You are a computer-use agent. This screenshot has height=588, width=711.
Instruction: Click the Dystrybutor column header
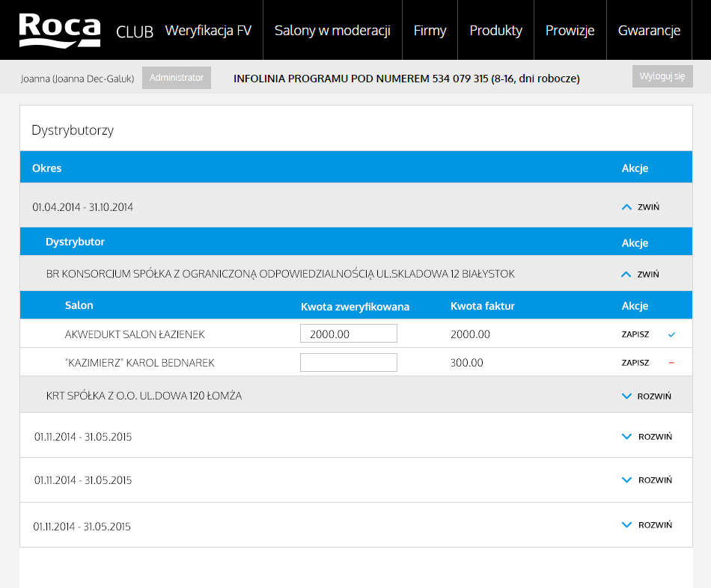click(x=76, y=242)
